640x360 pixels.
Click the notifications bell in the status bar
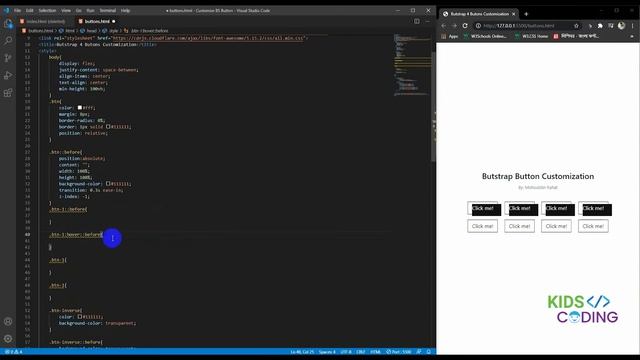coord(429,352)
